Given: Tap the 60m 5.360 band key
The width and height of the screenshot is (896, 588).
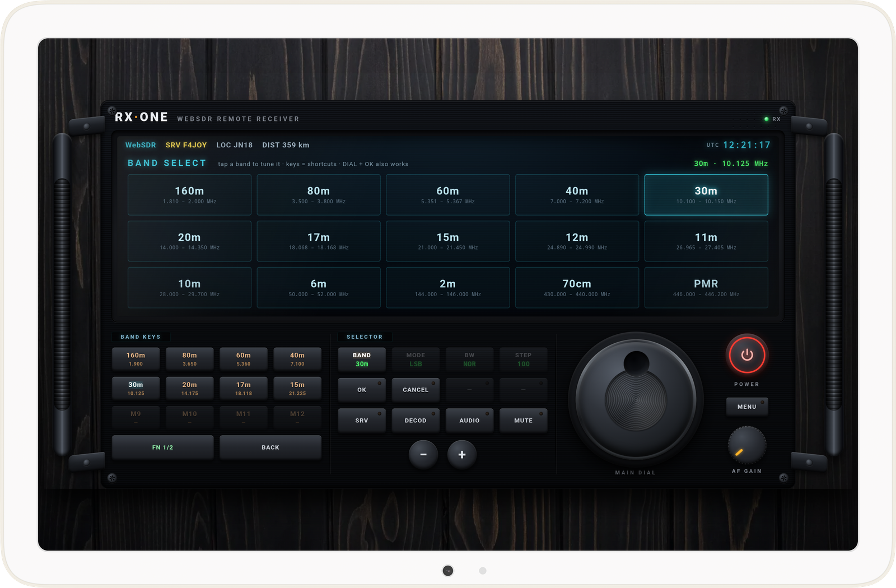Looking at the screenshot, I should [244, 359].
